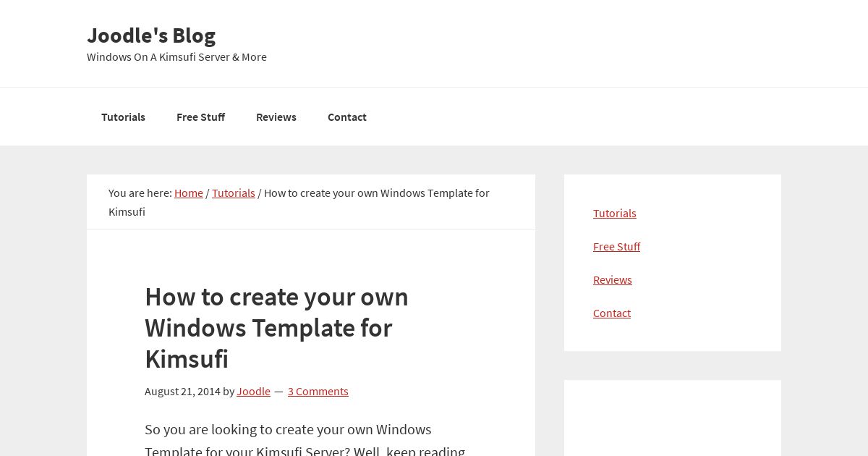
Task: Visit the Contact link in the sidebar
Action: coord(612,313)
